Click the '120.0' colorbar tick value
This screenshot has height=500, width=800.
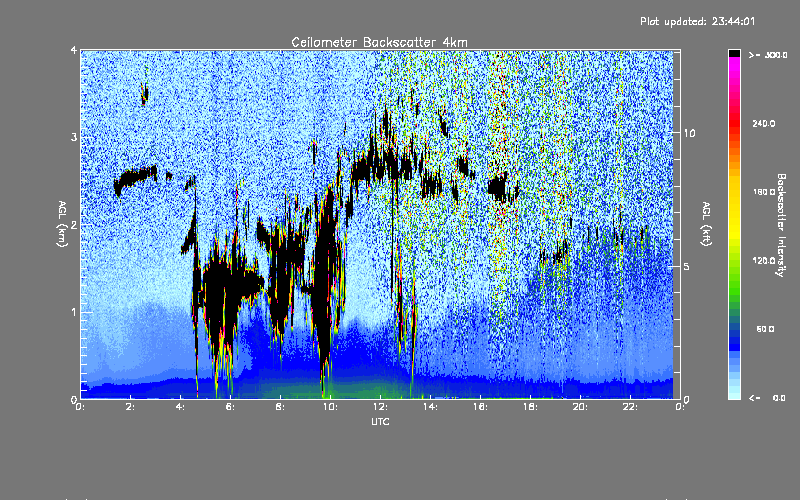coord(764,261)
